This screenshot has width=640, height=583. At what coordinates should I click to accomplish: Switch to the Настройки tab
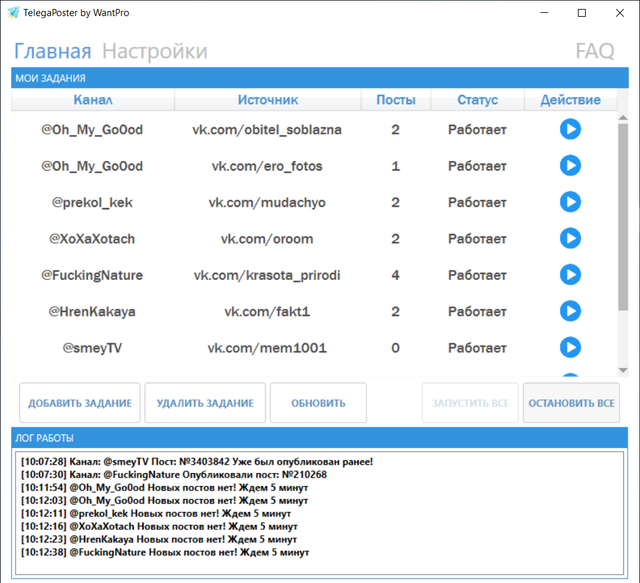pyautogui.click(x=155, y=51)
